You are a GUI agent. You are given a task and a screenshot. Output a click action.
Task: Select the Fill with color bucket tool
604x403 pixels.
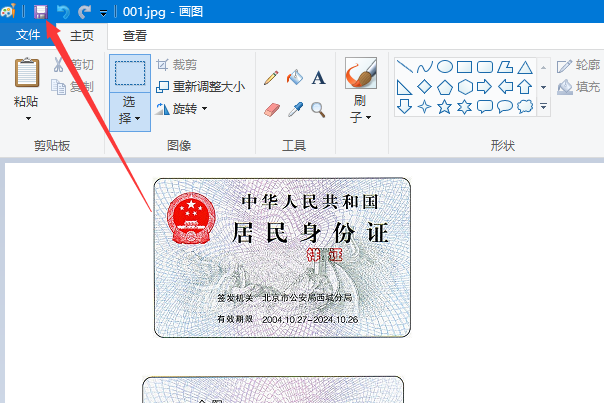(295, 77)
